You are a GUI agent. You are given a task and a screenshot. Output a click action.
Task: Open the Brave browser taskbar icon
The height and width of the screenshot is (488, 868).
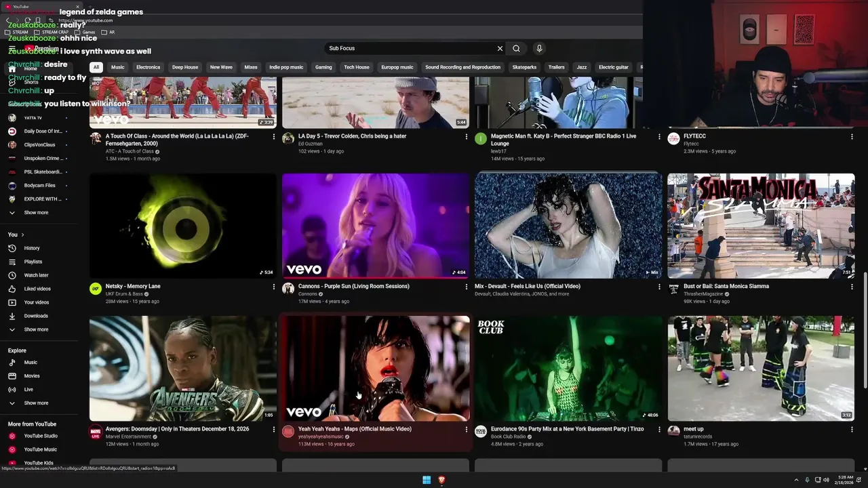point(441,480)
